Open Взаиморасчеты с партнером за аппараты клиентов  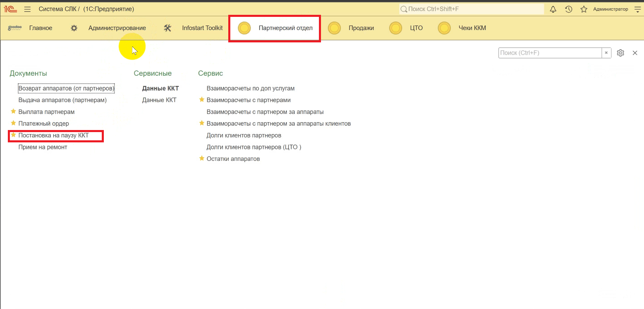pos(279,123)
